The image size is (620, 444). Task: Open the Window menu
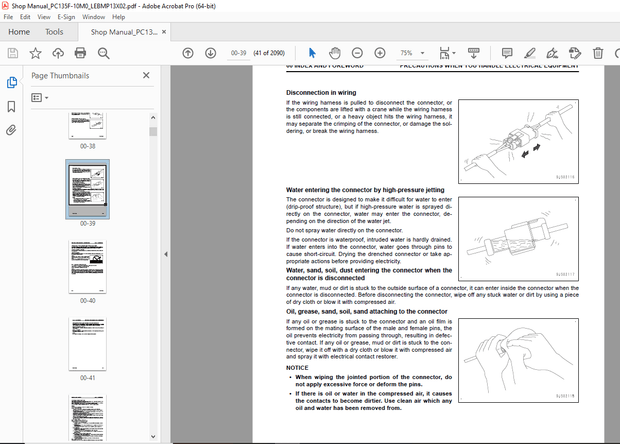pos(94,17)
